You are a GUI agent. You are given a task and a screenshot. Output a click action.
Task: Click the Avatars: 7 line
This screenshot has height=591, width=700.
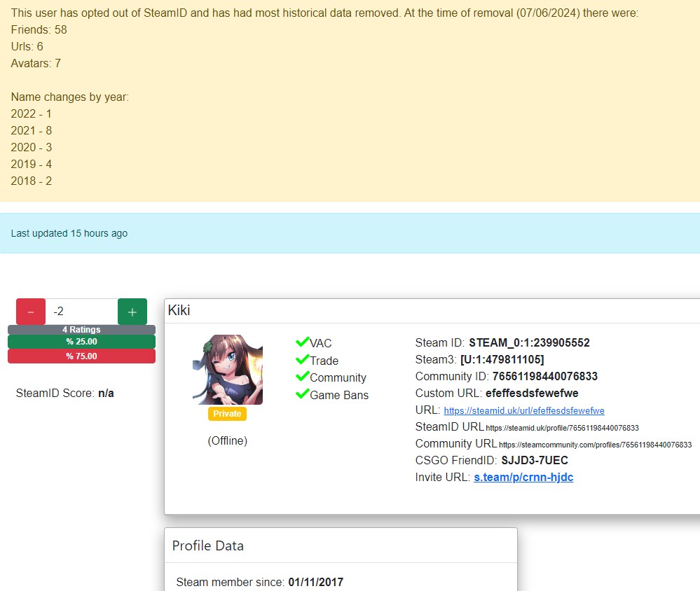point(36,63)
